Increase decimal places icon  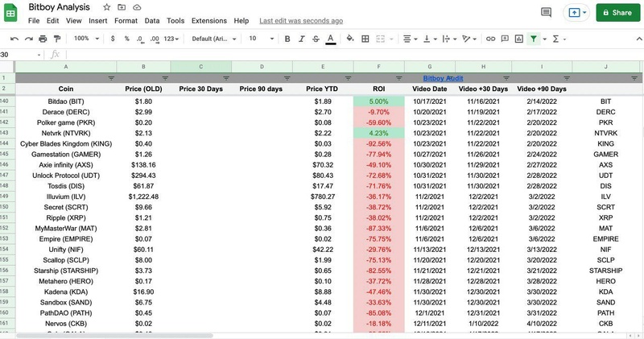click(x=155, y=39)
